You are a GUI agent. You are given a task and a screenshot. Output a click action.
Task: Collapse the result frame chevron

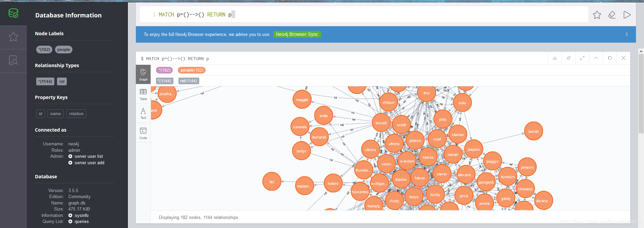pos(596,58)
